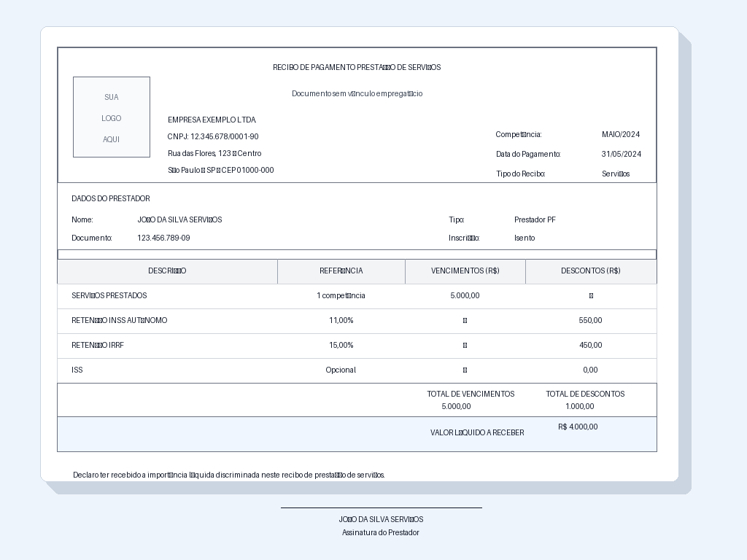This screenshot has height=560, width=747.
Task: Select the document number 123.456.789-09
Action: tap(163, 238)
